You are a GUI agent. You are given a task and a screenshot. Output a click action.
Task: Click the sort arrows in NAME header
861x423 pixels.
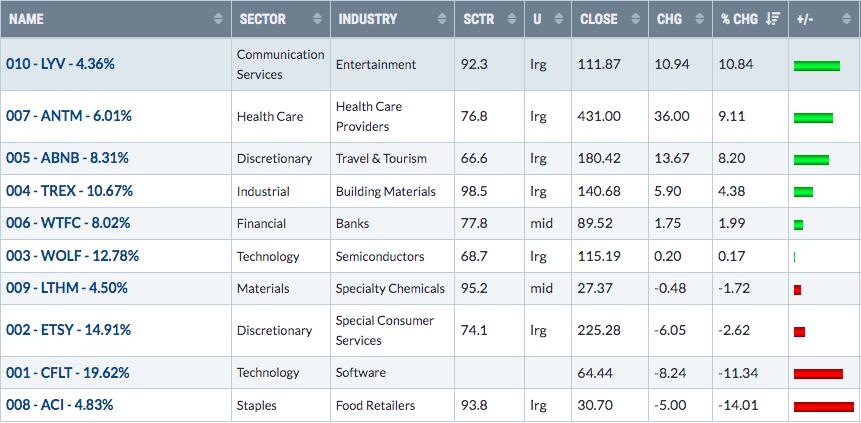click(219, 19)
